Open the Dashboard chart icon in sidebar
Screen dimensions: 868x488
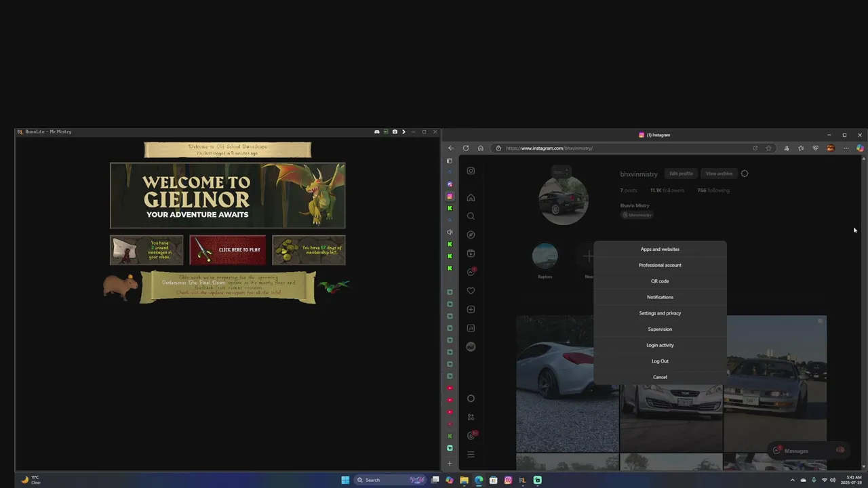pos(471,328)
